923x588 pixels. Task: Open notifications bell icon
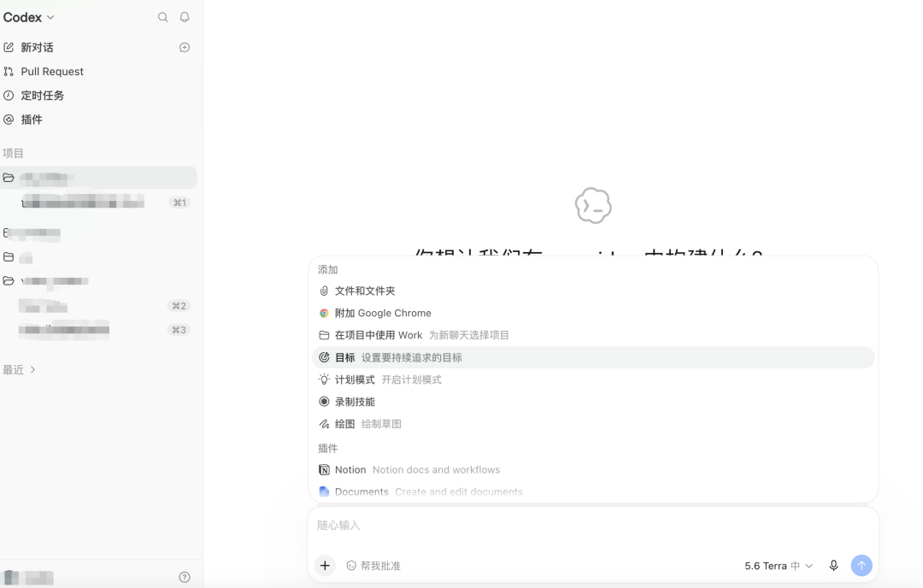click(x=185, y=17)
